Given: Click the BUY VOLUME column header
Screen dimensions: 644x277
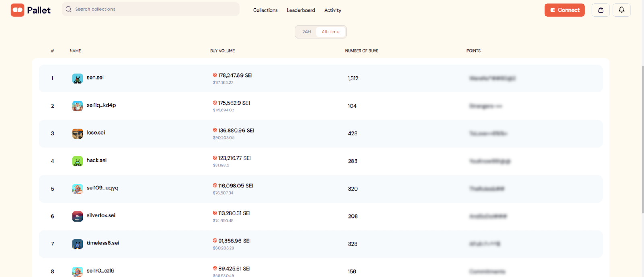Looking at the screenshot, I should [x=223, y=51].
